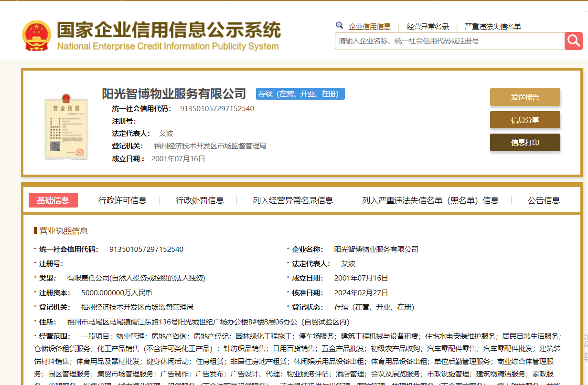Click the 存续（在营、开业、在册）status badge
The image size is (588, 385).
300,94
